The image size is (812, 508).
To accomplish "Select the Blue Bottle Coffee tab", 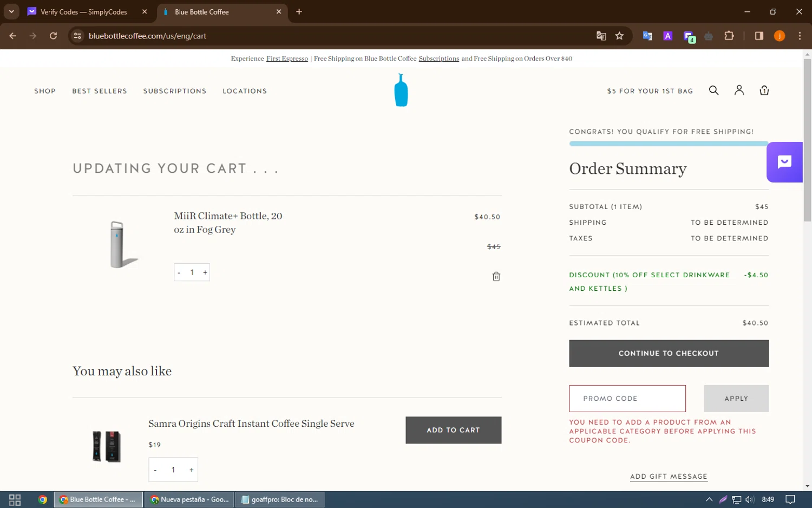I will point(222,11).
